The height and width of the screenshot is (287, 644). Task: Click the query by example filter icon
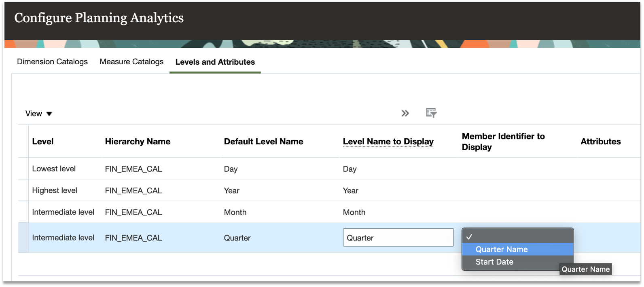431,113
